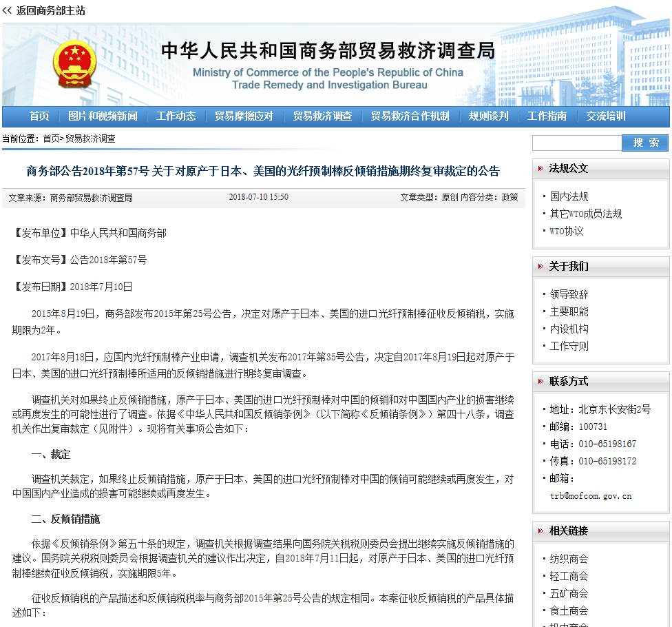Click the 联系方式 panel heading

pyautogui.click(x=568, y=381)
